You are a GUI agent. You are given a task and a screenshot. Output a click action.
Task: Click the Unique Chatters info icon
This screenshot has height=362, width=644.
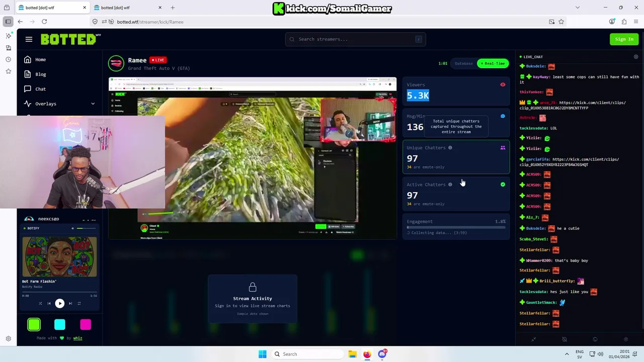(450, 148)
